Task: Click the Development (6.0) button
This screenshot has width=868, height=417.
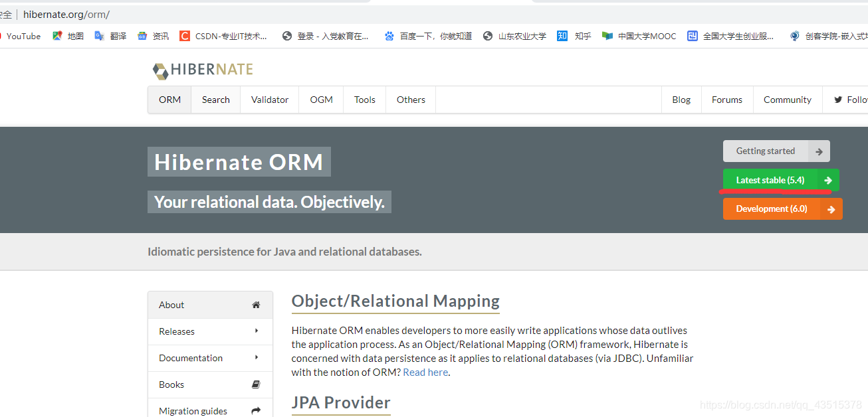Action: [783, 209]
